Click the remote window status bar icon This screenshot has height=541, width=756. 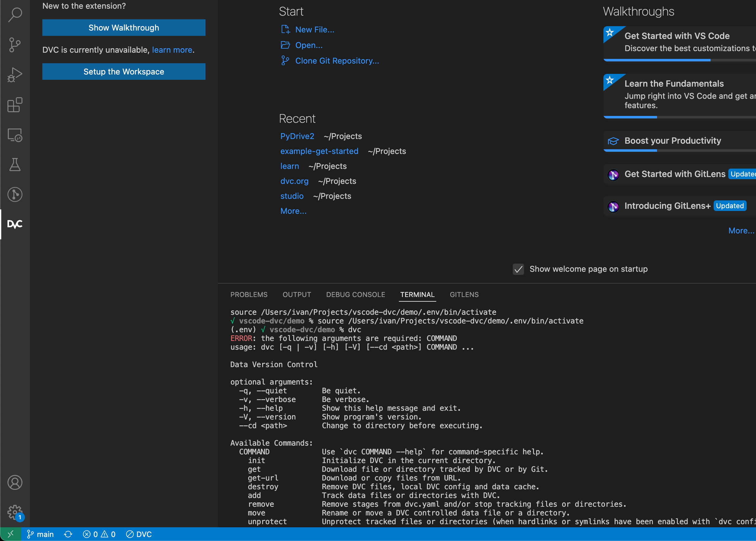(10, 534)
